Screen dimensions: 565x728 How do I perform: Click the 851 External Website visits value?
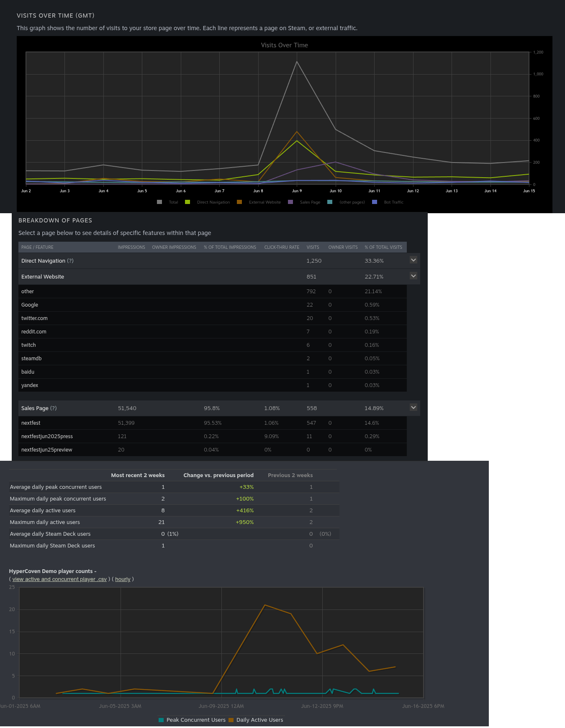(x=311, y=276)
